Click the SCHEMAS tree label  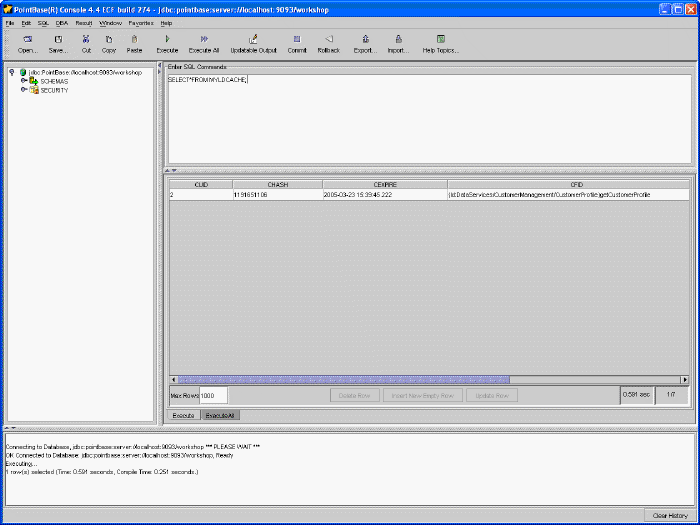pos(54,82)
